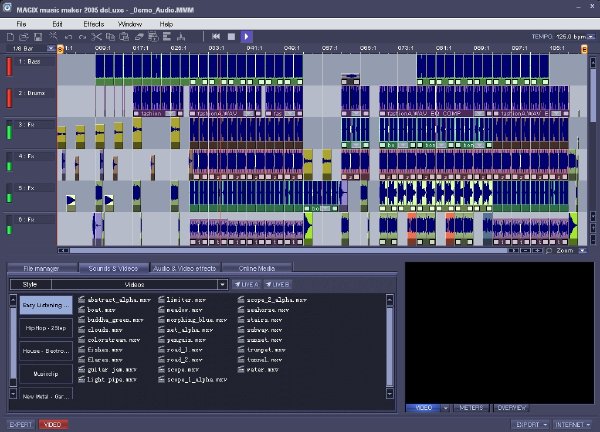Click the minus zoom button on horizontal scrollbar
Screen dimensions: 600x432
point(526,251)
